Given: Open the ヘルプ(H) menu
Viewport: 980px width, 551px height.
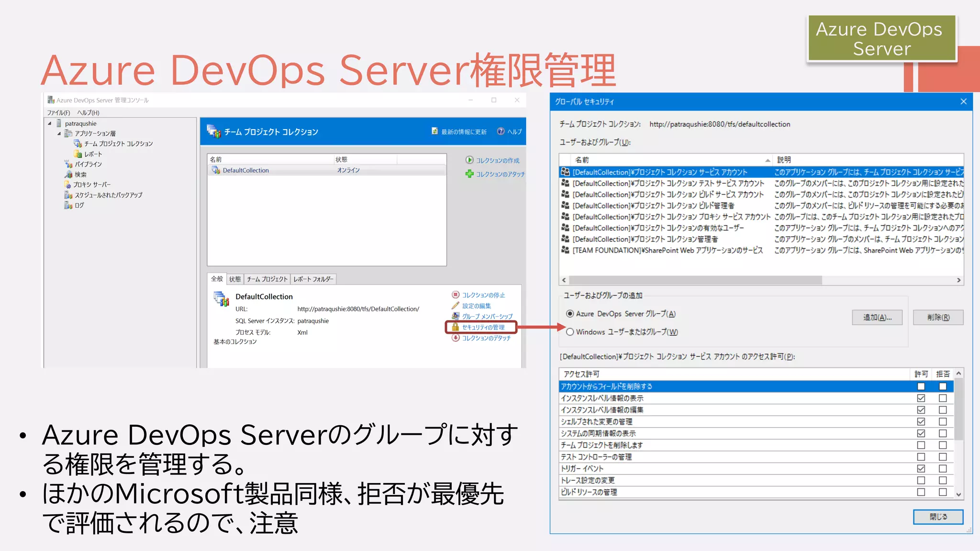Looking at the screenshot, I should 89,113.
